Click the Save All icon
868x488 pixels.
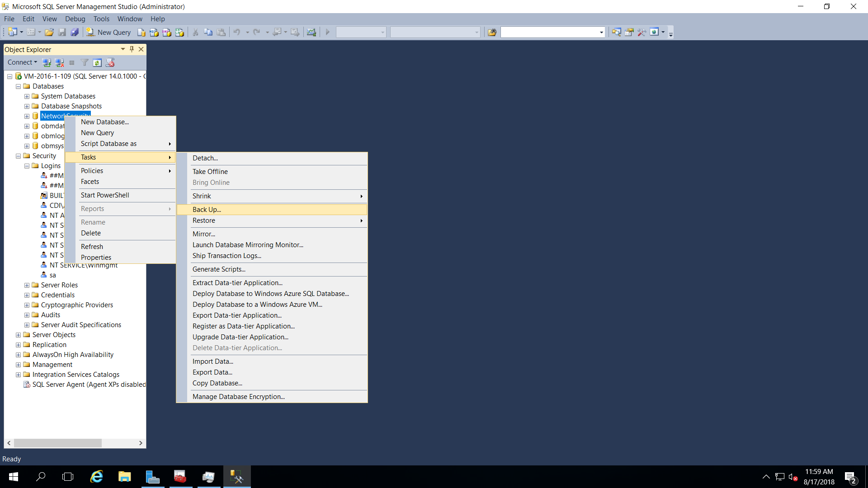75,32
